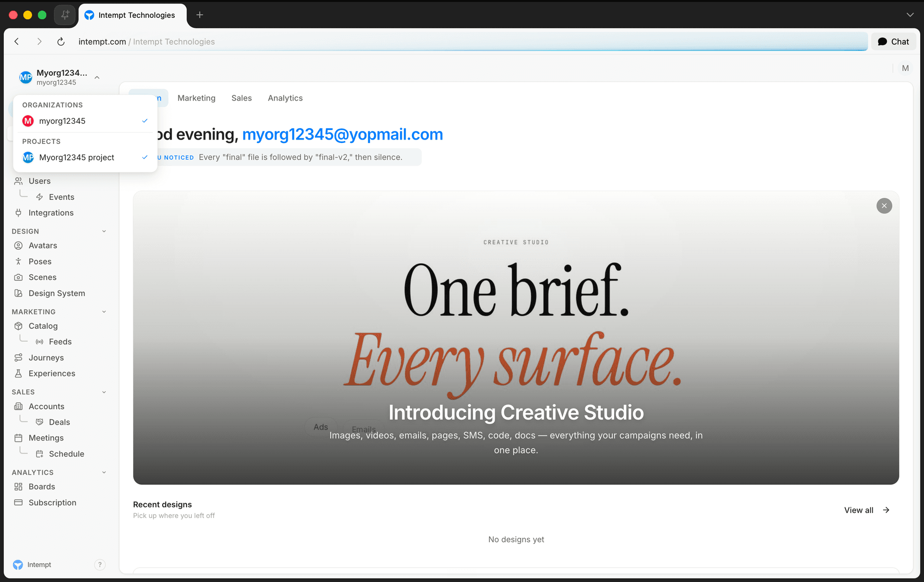Click the Ads chip in banner
The image size is (924, 582).
(x=321, y=427)
